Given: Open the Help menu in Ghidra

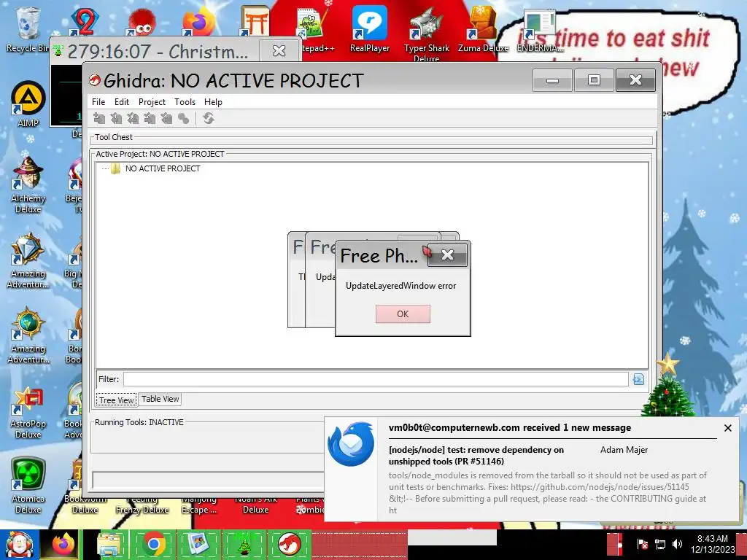Looking at the screenshot, I should (213, 102).
